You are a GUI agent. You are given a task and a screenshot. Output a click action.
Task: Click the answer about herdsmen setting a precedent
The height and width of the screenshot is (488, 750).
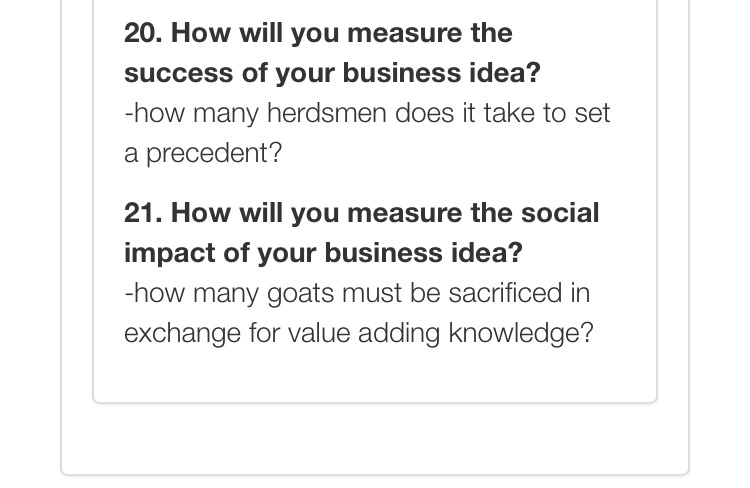coord(366,133)
